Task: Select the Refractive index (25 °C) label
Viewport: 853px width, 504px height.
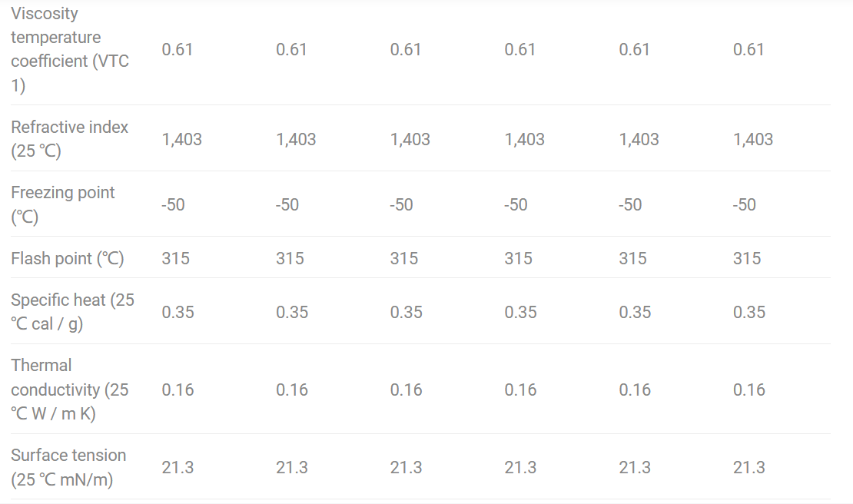Action: 70,138
